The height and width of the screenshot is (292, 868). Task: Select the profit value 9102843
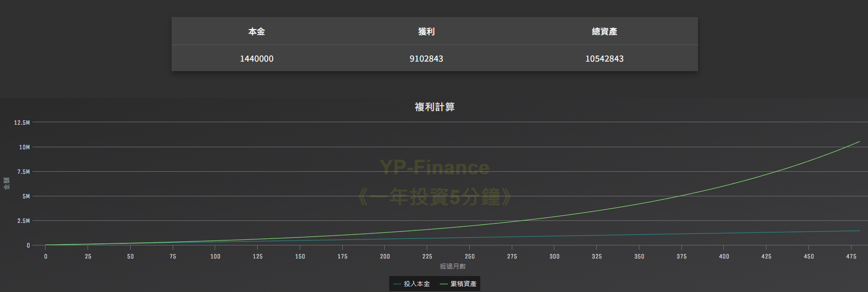[426, 59]
